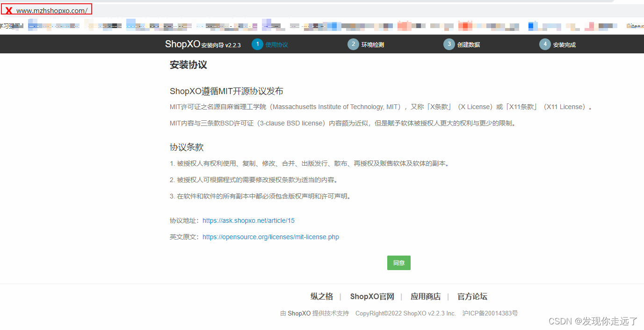Click the CopyRight©2022 ShopXO footer text

tap(405, 313)
